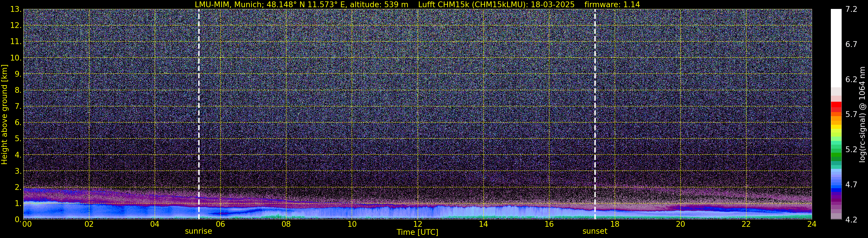Click the time axis tick label '06'
868x238 pixels.
click(220, 224)
